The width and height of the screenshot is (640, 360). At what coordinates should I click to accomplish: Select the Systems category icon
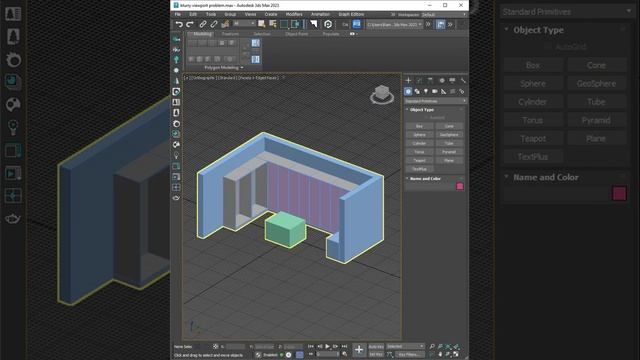click(462, 91)
